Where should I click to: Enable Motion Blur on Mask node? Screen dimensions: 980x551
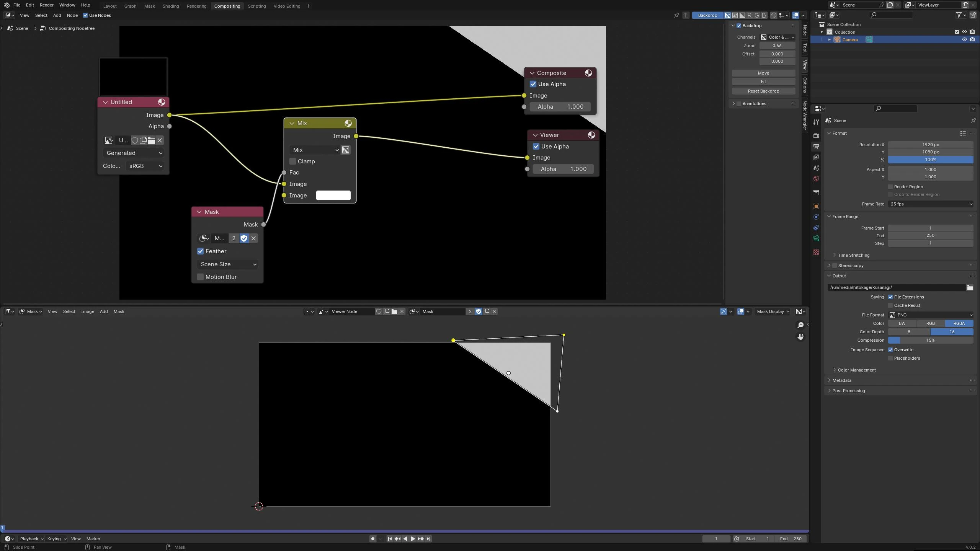coord(200,277)
